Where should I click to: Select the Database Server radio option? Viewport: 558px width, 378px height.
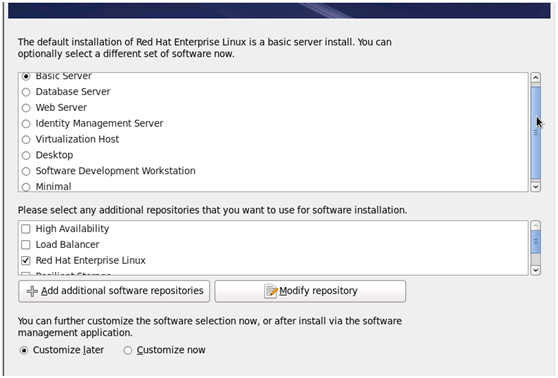[x=26, y=92]
